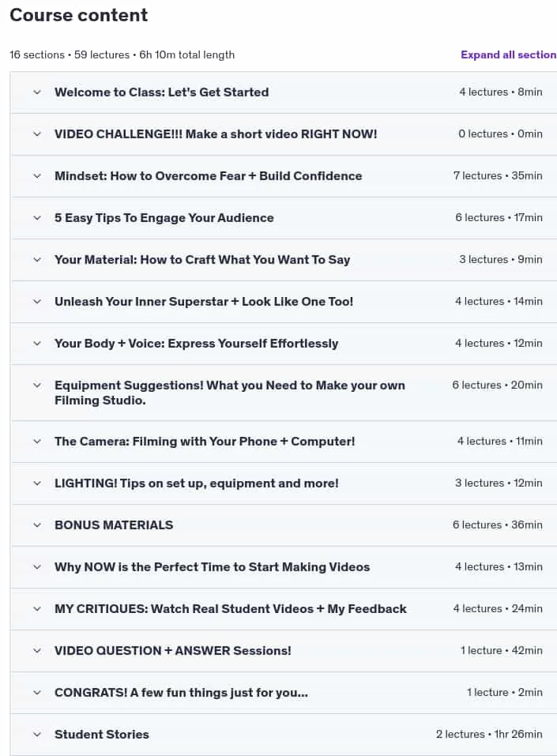Click chevron next to Unleash Your Inner Superstar
This screenshot has height=756, width=557.
[37, 302]
